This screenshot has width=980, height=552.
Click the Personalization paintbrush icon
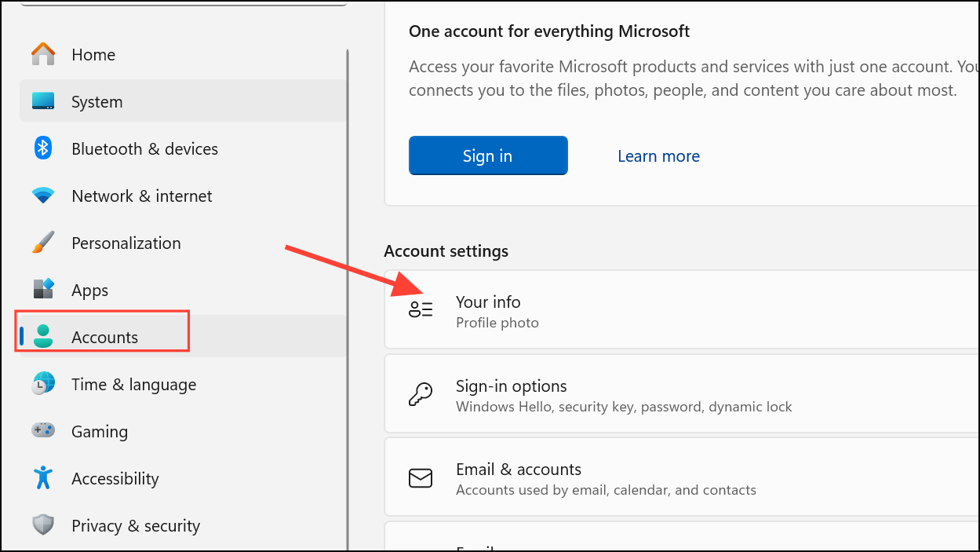(43, 243)
